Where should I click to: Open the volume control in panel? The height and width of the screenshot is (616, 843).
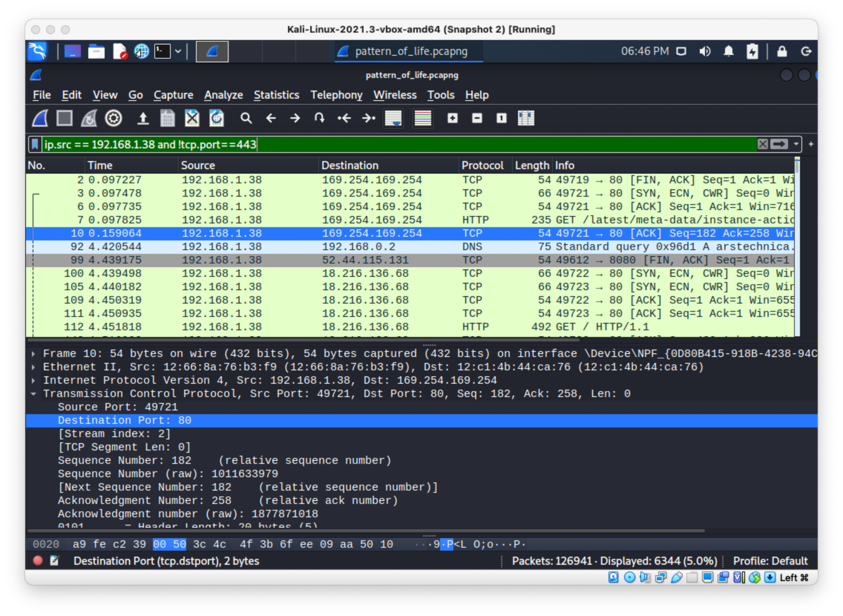click(x=705, y=51)
